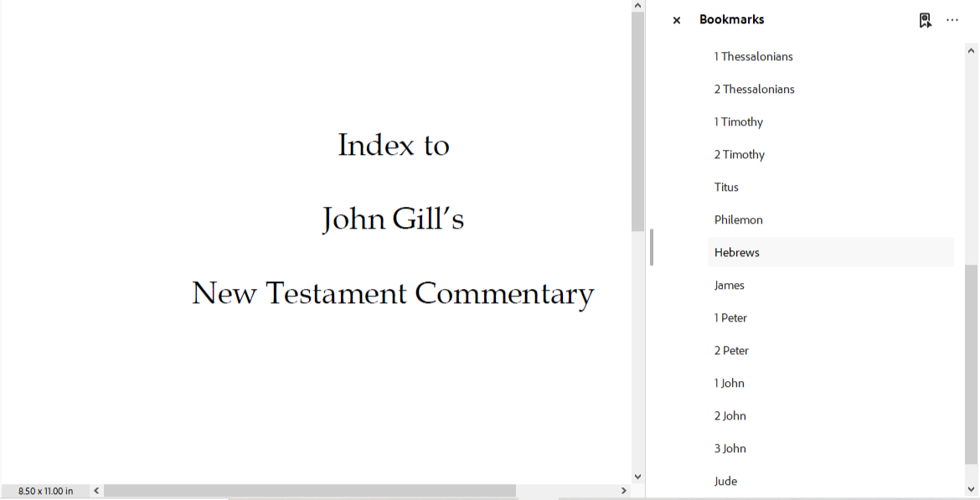The height and width of the screenshot is (500, 980).
Task: Open the 1 Thessalonians bookmark
Action: pyautogui.click(x=753, y=57)
